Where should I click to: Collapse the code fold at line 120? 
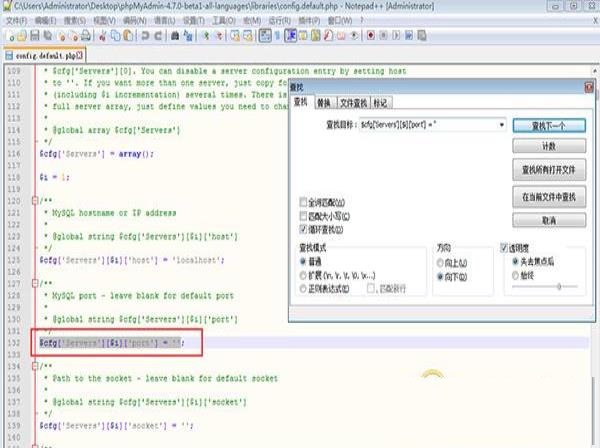pos(33,201)
